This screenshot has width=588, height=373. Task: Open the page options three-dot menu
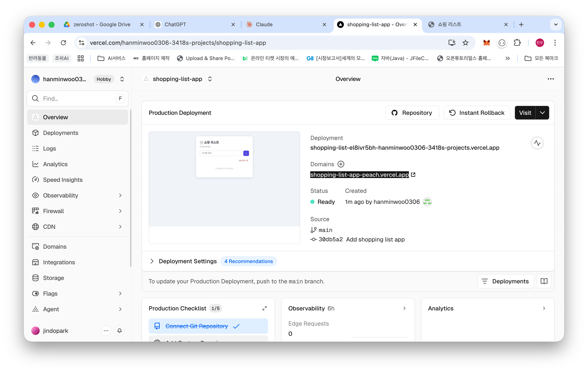(x=551, y=79)
